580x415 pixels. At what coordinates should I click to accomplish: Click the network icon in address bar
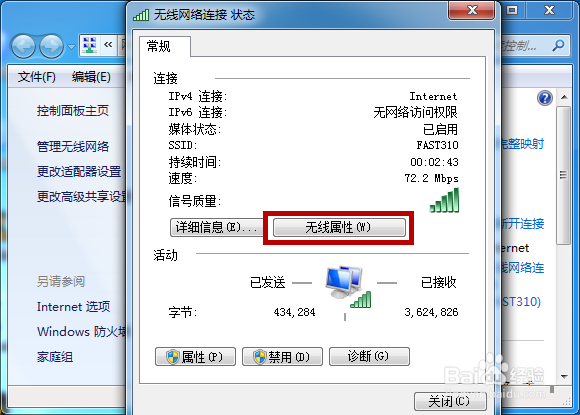pyautogui.click(x=90, y=45)
